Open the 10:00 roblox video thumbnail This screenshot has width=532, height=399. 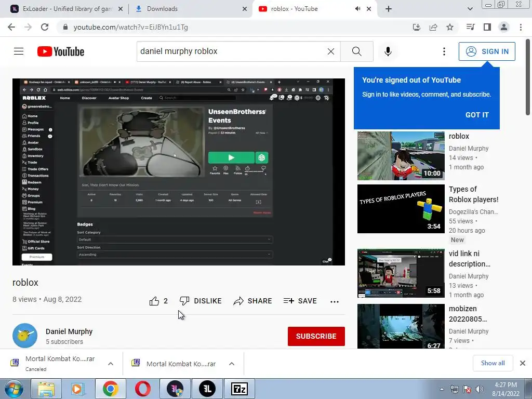[401, 156]
